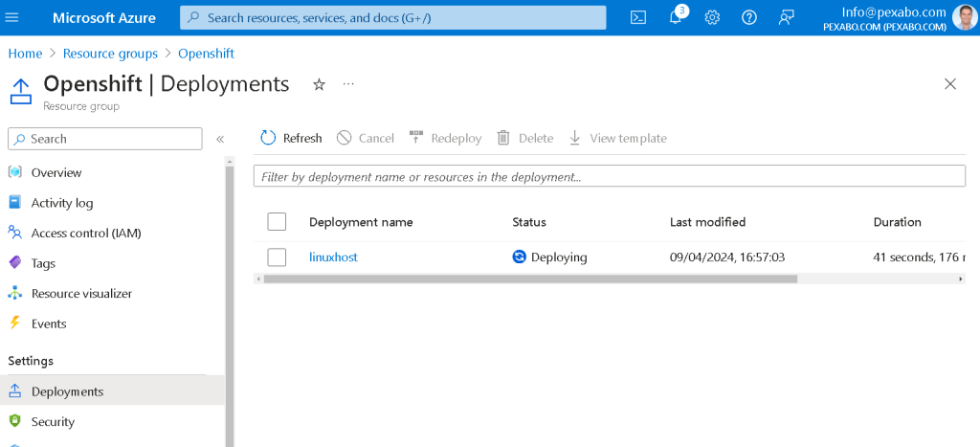Click the Overview cube icon
Image resolution: width=980 pixels, height=447 pixels.
click(15, 172)
